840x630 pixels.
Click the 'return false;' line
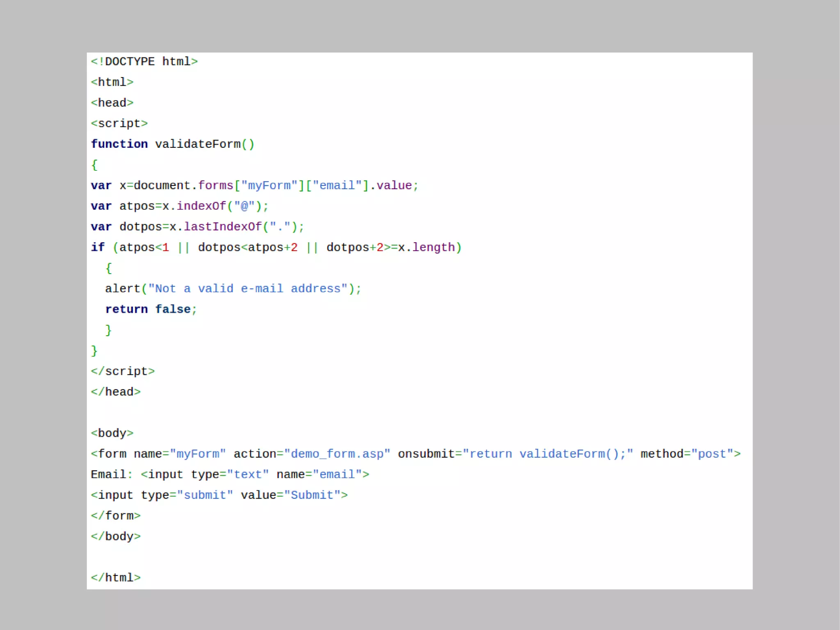(151, 309)
